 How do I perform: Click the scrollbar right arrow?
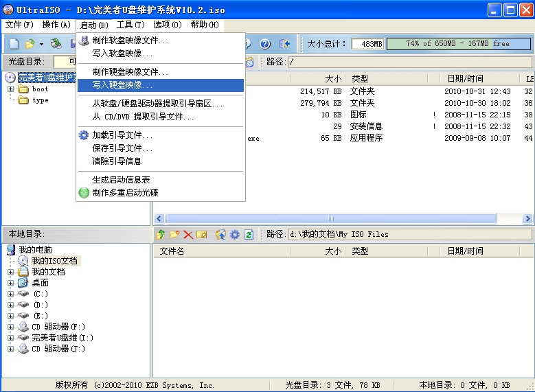coord(527,219)
